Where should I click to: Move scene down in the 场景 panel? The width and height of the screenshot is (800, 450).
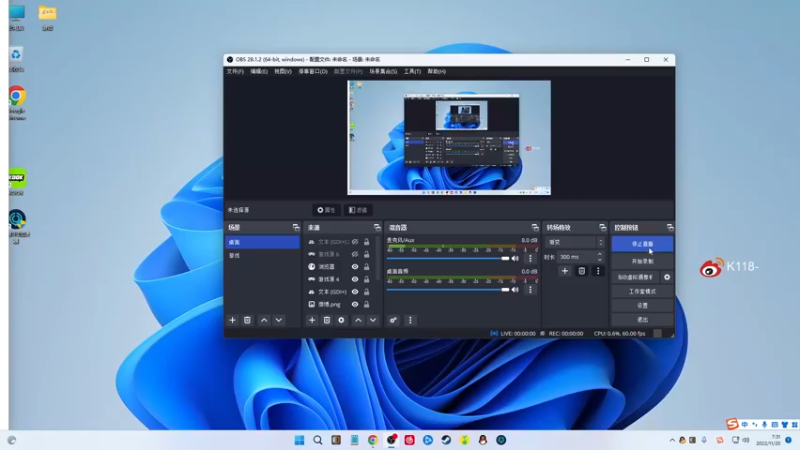tap(279, 320)
